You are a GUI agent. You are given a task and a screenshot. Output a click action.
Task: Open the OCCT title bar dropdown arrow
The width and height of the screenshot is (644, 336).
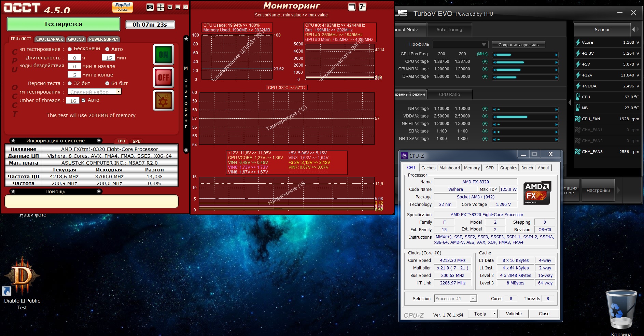click(170, 7)
